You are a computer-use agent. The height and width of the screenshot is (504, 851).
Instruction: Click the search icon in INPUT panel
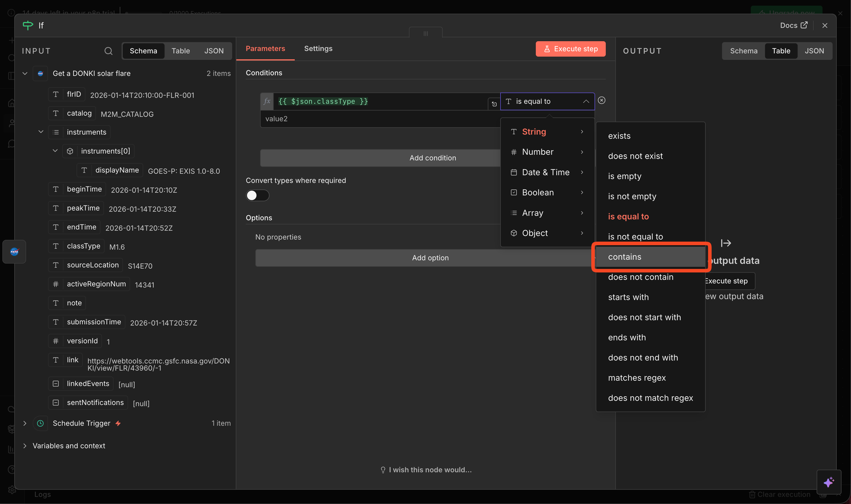click(108, 51)
